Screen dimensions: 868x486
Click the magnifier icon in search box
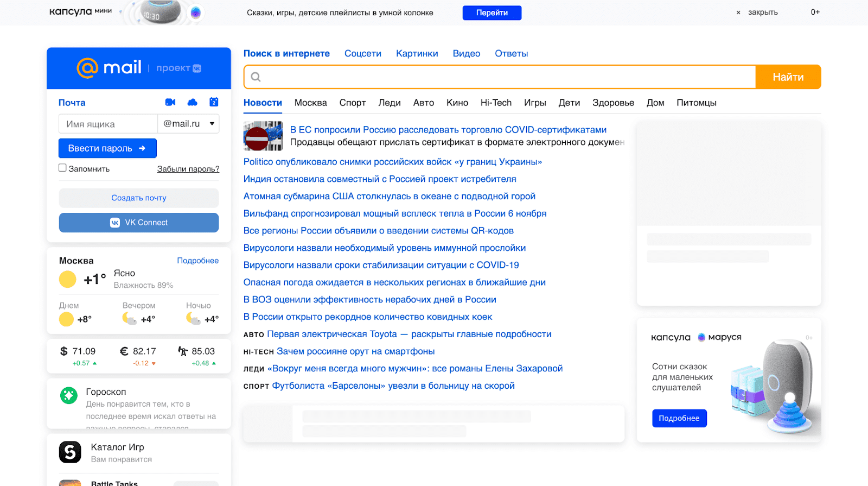[256, 77]
